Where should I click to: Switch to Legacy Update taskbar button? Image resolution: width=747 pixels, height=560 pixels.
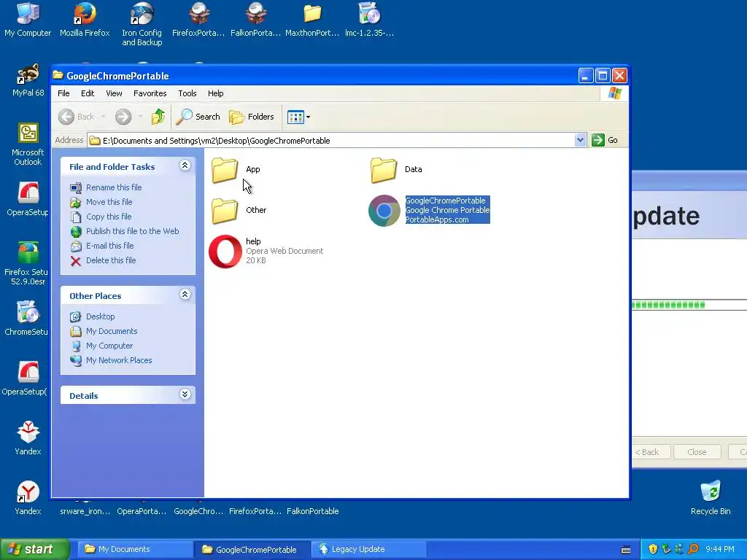[x=368, y=550]
